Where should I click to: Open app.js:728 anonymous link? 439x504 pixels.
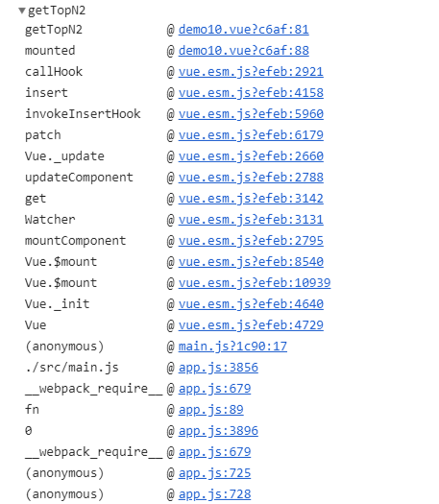[x=214, y=494]
